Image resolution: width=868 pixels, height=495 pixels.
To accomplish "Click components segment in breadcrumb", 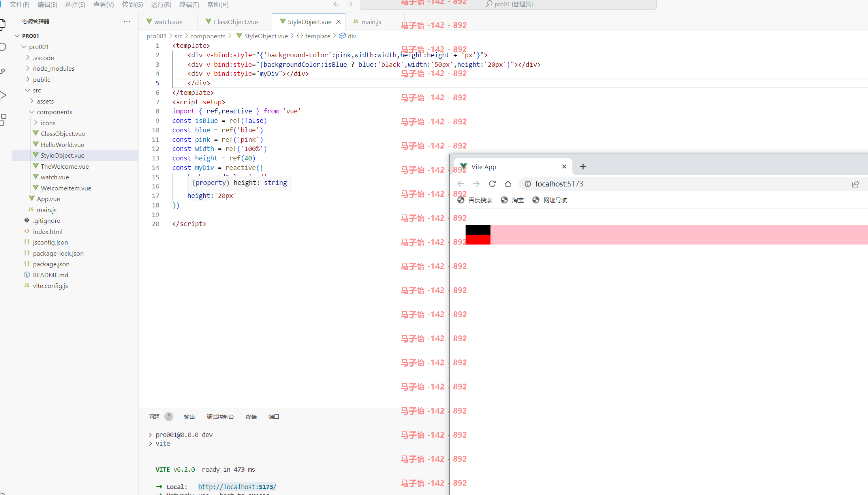I will pos(208,36).
